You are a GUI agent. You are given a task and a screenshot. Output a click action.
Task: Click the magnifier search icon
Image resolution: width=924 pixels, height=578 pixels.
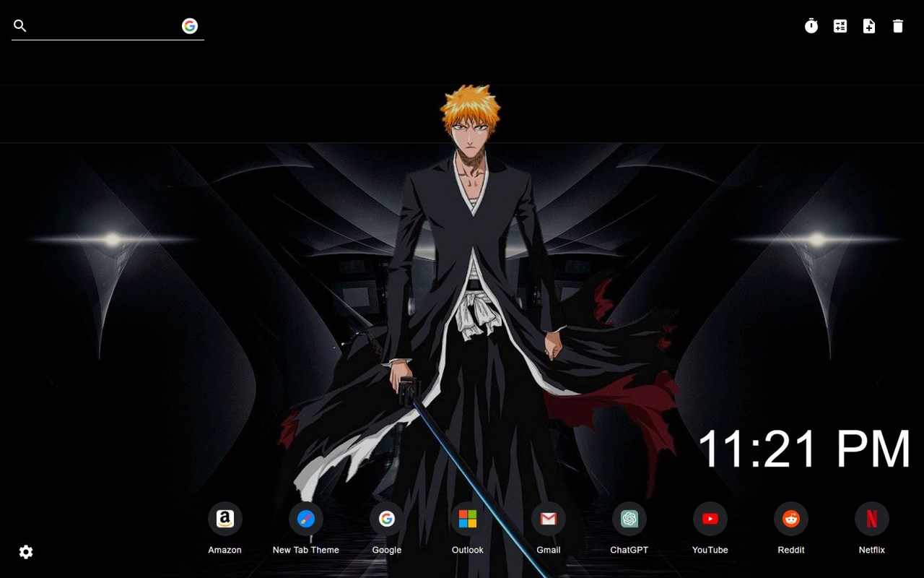[20, 26]
